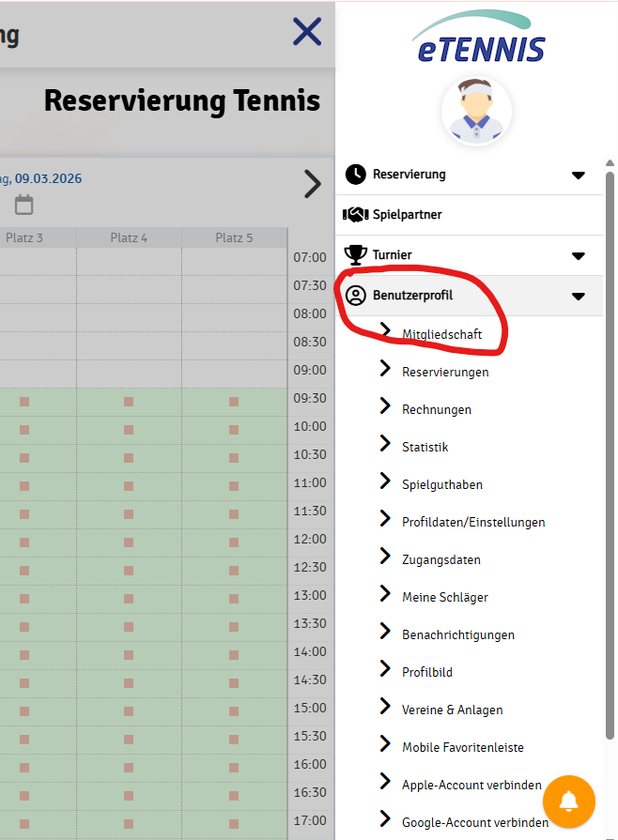Expand the Turnier menu dropdown arrow
Screen dimensions: 618x840
(x=579, y=255)
